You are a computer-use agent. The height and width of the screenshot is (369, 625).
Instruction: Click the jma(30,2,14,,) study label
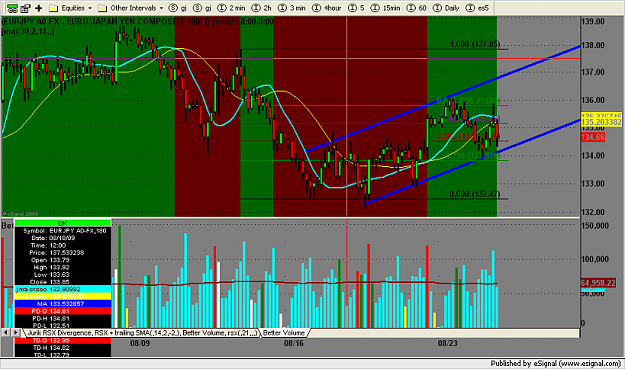click(x=28, y=31)
